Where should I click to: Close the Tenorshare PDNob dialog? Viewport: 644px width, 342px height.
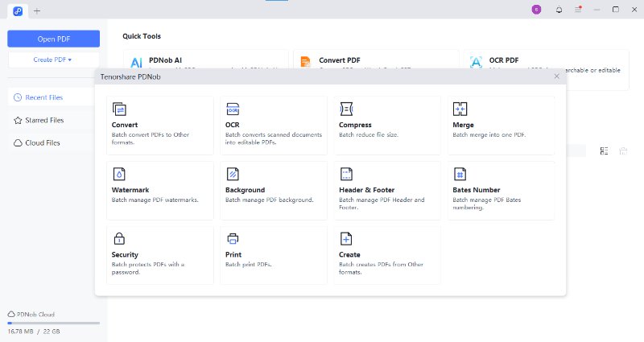pyautogui.click(x=556, y=76)
